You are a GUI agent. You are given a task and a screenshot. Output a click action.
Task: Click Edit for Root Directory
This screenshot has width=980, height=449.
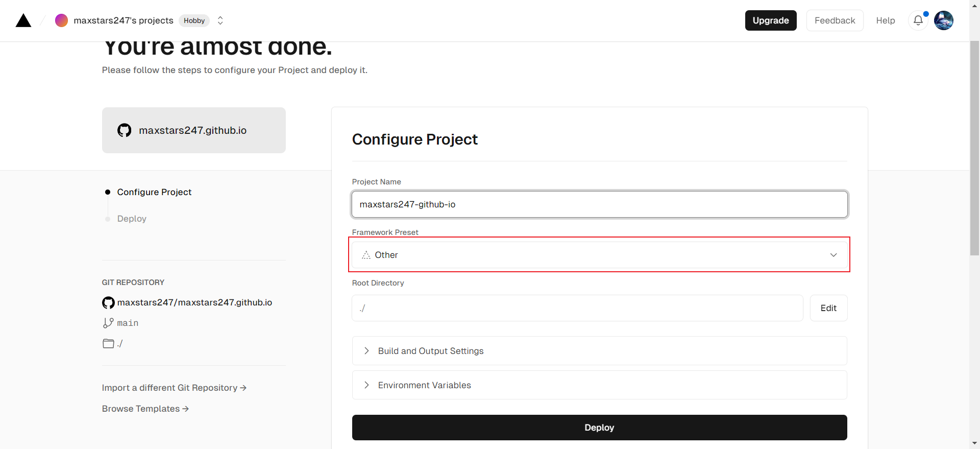828,308
